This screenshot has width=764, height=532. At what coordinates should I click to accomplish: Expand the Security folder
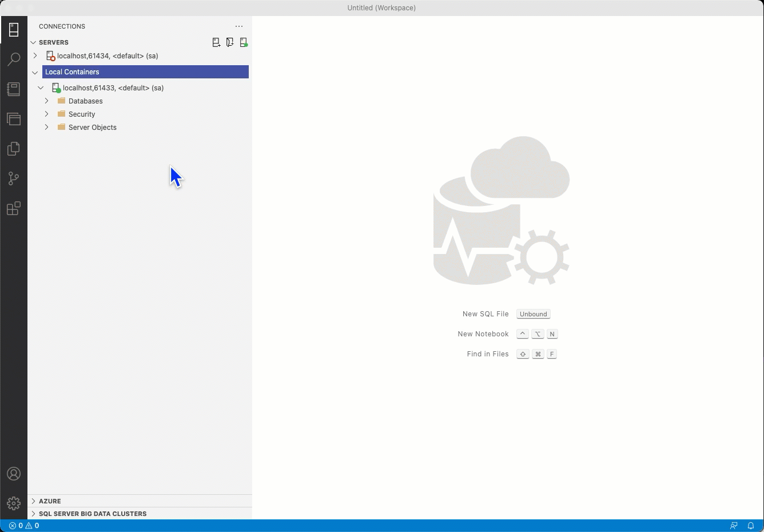click(x=46, y=114)
